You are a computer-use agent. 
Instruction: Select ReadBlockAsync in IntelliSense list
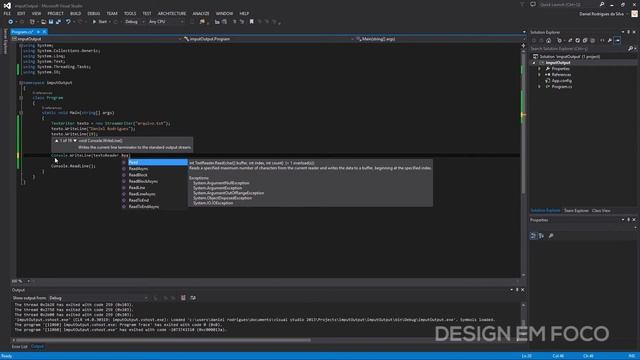(x=155, y=181)
